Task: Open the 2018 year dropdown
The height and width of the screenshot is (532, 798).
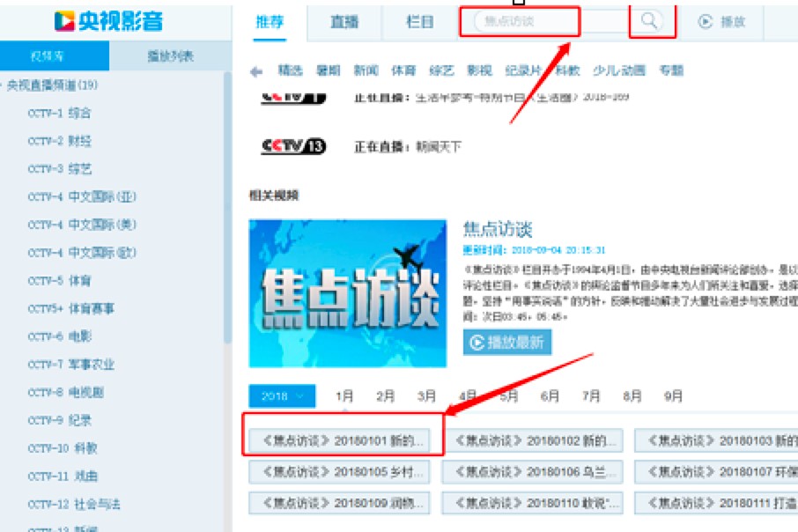Action: point(282,396)
